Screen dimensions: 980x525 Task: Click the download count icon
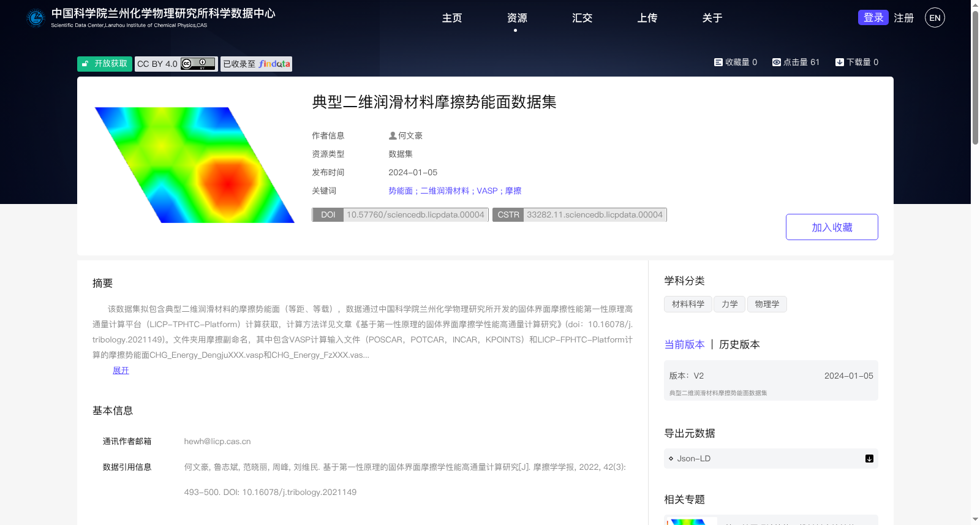pos(840,62)
